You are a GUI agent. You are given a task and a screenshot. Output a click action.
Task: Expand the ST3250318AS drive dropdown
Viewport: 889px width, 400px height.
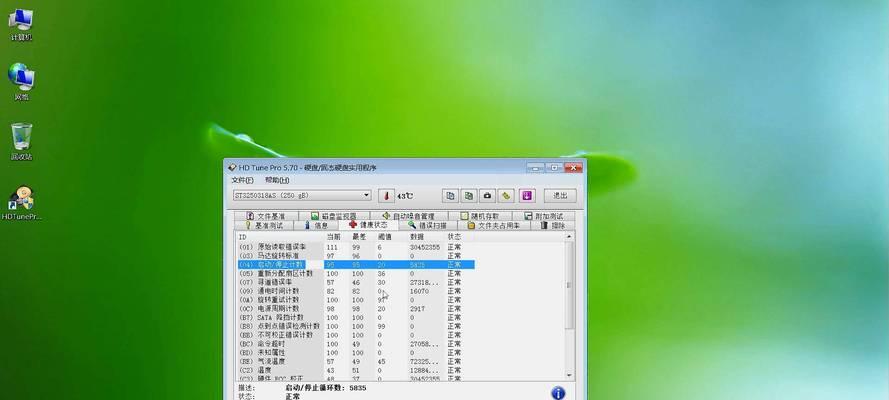(367, 195)
